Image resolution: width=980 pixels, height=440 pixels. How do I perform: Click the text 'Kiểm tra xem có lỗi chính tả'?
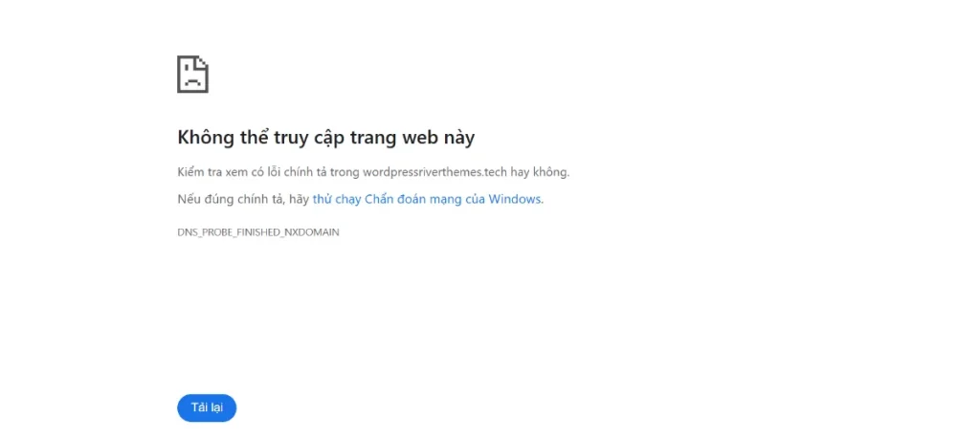[x=253, y=172]
